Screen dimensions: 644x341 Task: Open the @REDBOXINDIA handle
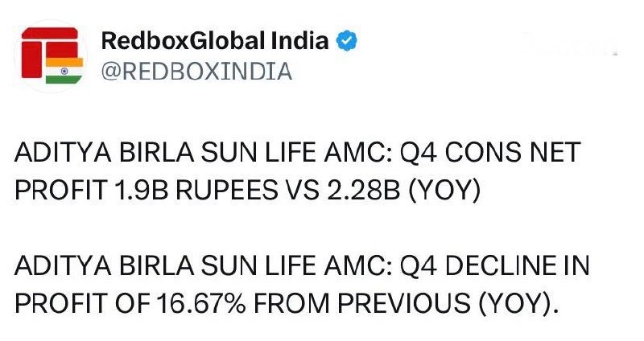tap(196, 72)
